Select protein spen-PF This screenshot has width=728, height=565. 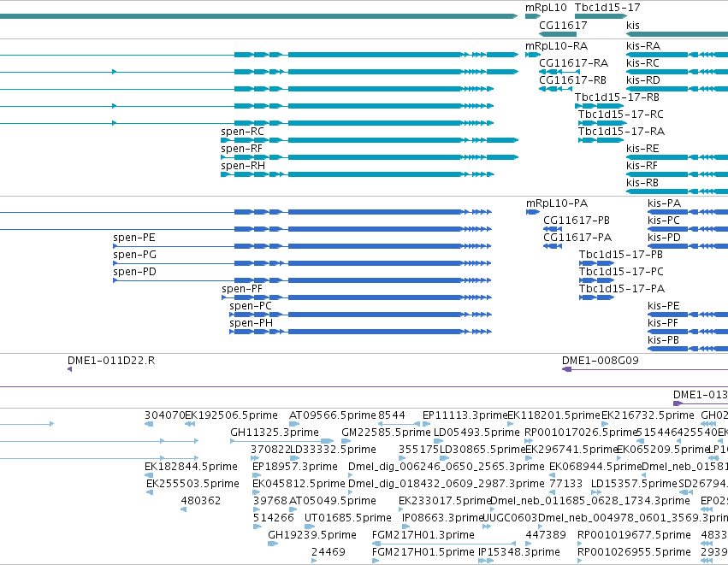(242, 290)
